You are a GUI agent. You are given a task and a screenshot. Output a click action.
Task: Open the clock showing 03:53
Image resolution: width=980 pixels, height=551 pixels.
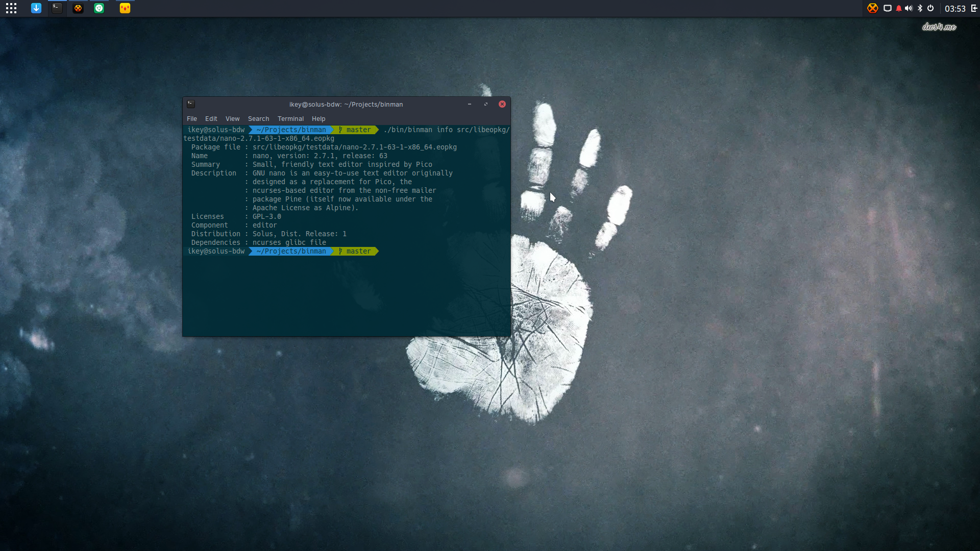pyautogui.click(x=955, y=9)
